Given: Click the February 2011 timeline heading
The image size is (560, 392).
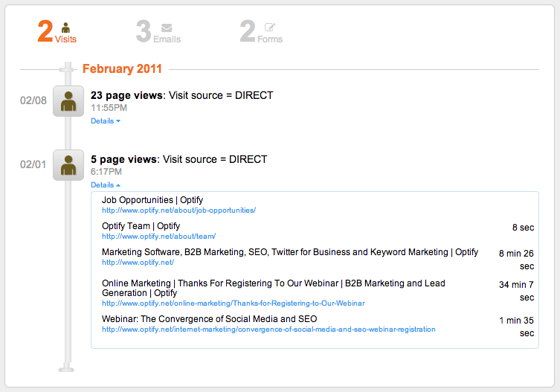Looking at the screenshot, I should pos(123,69).
